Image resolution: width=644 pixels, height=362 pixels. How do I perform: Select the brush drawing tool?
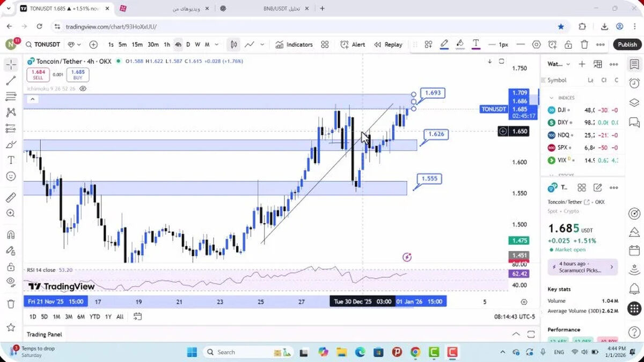(x=11, y=144)
